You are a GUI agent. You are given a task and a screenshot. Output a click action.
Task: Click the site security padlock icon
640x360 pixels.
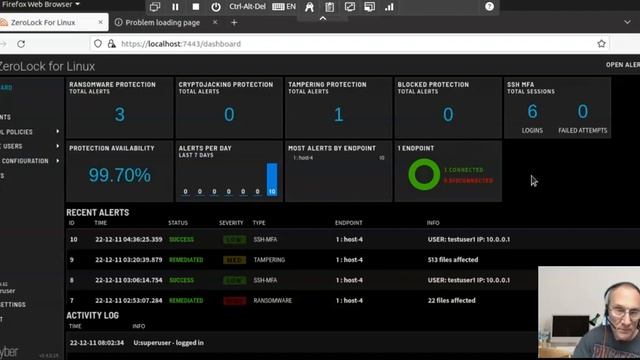pos(111,44)
